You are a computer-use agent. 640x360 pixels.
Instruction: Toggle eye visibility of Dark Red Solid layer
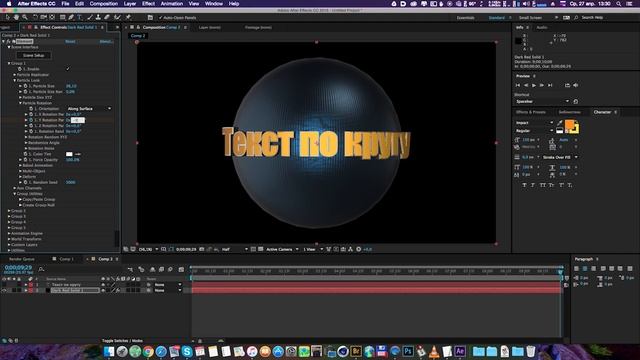[x=4, y=290]
